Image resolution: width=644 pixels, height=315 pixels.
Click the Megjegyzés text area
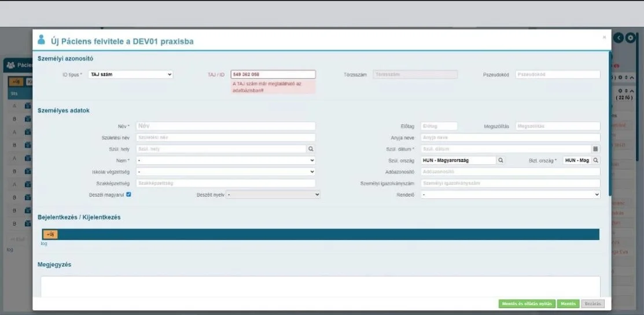click(x=321, y=287)
